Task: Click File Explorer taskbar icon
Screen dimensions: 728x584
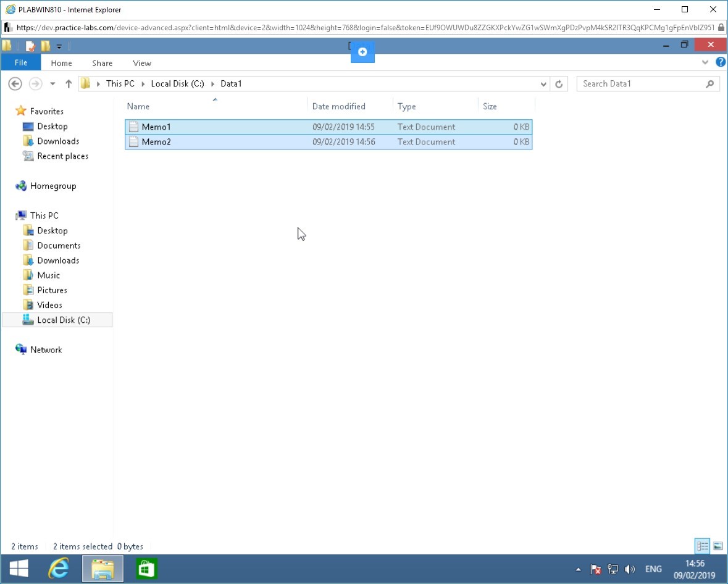Action: [103, 569]
